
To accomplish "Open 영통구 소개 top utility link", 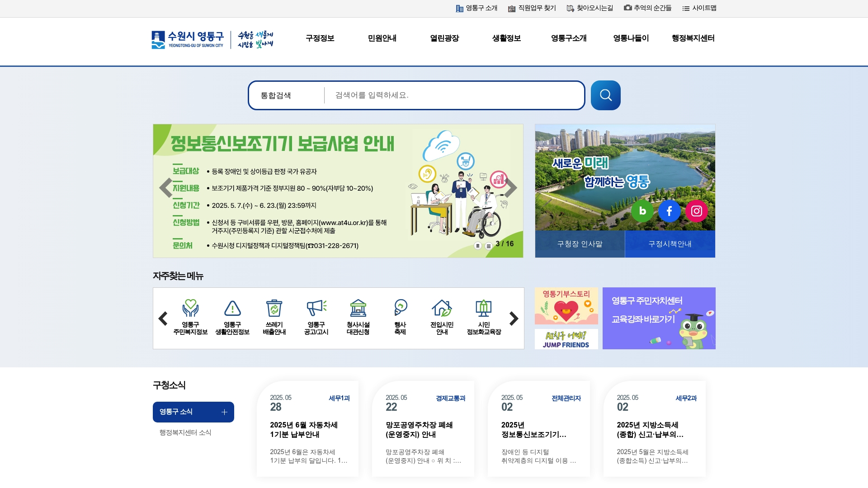I will [476, 8].
